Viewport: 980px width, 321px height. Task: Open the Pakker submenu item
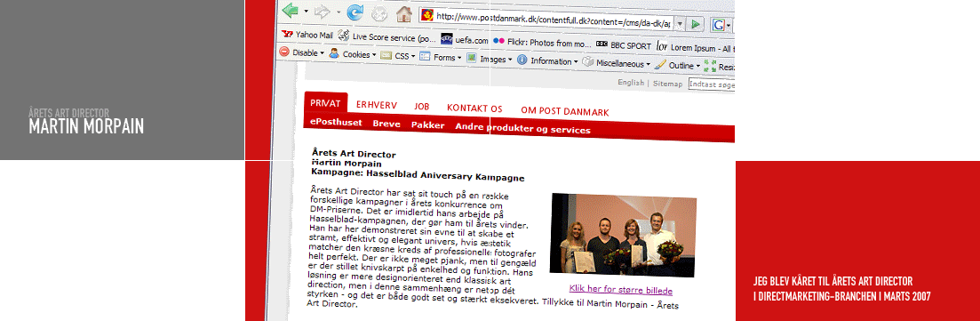tap(427, 125)
